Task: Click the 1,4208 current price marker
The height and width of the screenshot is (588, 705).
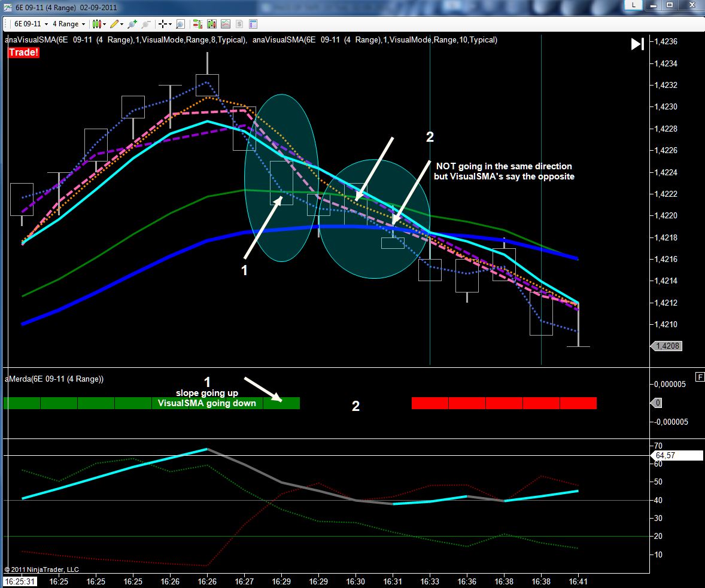Action: pos(667,346)
